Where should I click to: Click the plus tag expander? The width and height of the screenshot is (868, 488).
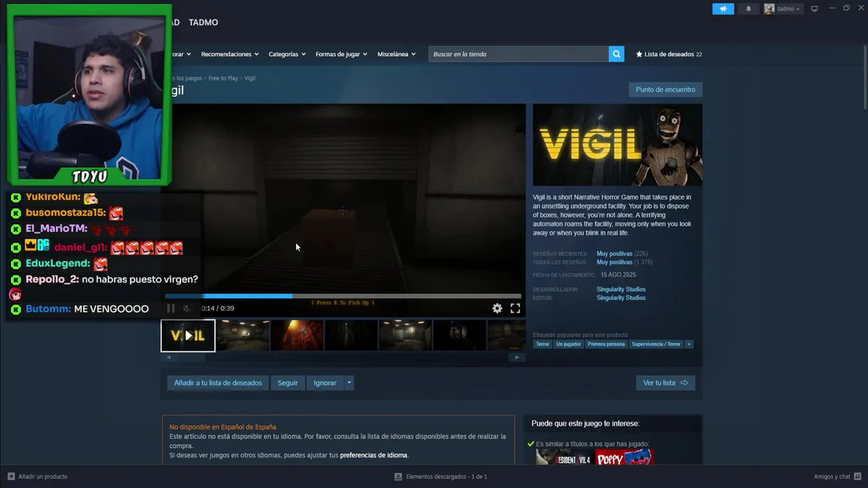click(689, 344)
